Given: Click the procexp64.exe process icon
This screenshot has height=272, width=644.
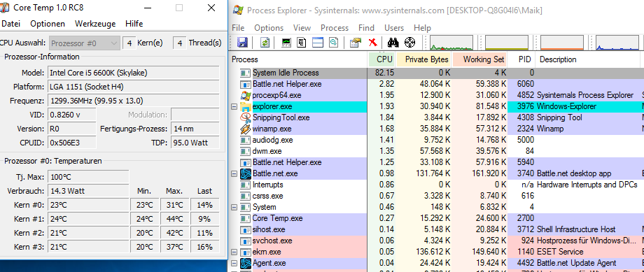Looking at the screenshot, I should tap(246, 95).
